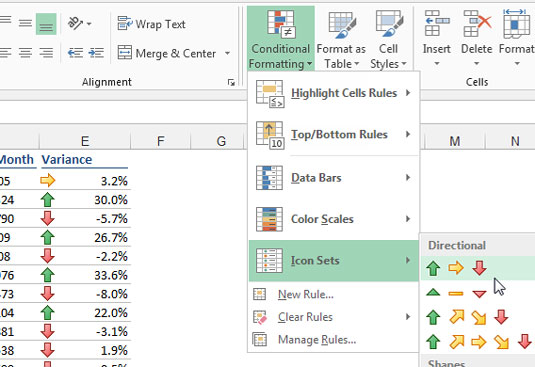Open the Cell Styles gallery
This screenshot has width=535, height=367.
[388, 39]
